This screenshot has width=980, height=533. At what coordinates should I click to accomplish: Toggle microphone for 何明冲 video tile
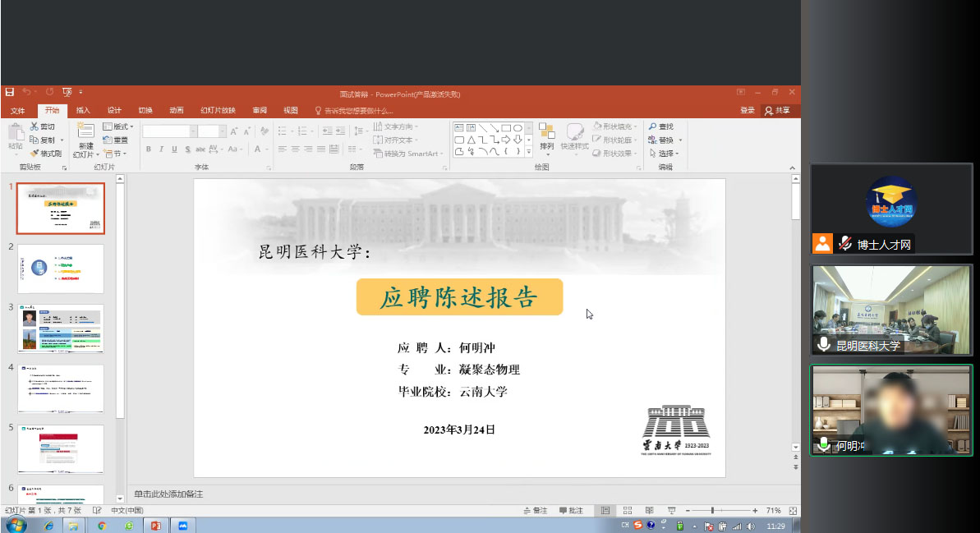pyautogui.click(x=825, y=444)
